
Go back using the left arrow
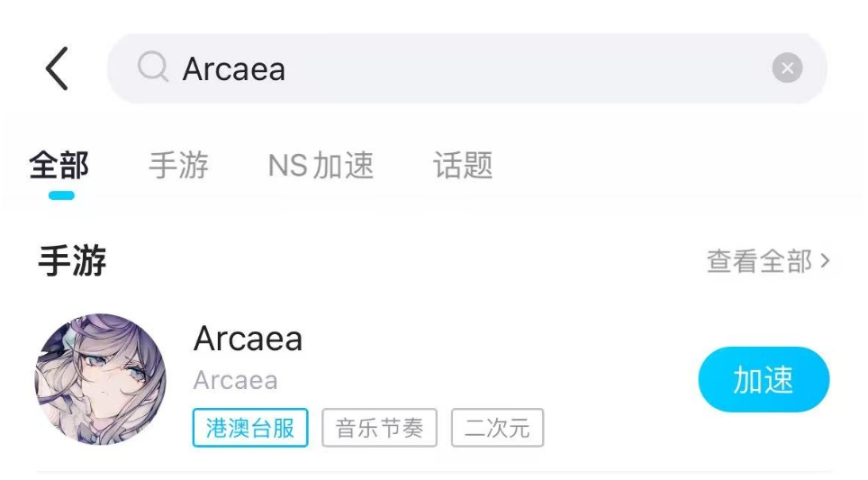[57, 68]
